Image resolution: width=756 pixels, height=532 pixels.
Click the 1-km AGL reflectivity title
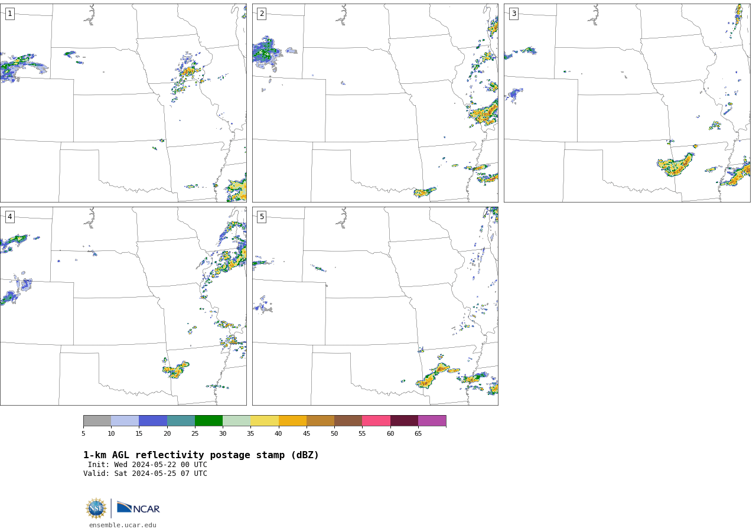point(201,455)
